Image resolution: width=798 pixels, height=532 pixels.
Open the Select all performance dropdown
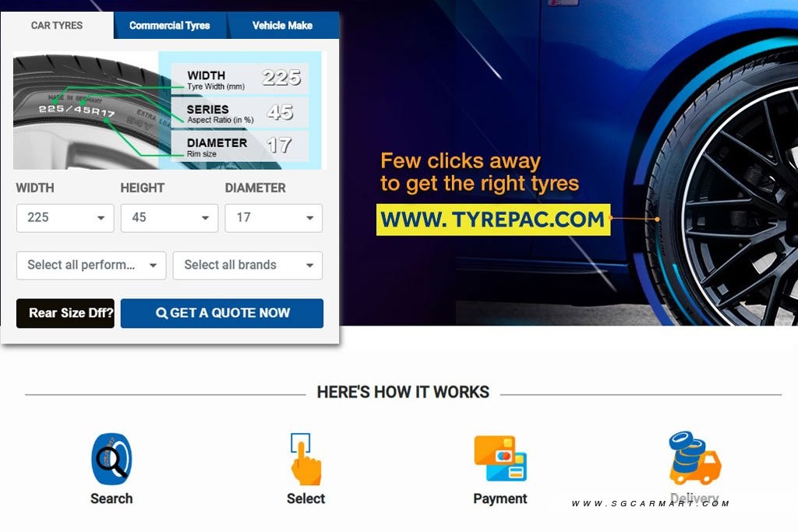coord(90,266)
